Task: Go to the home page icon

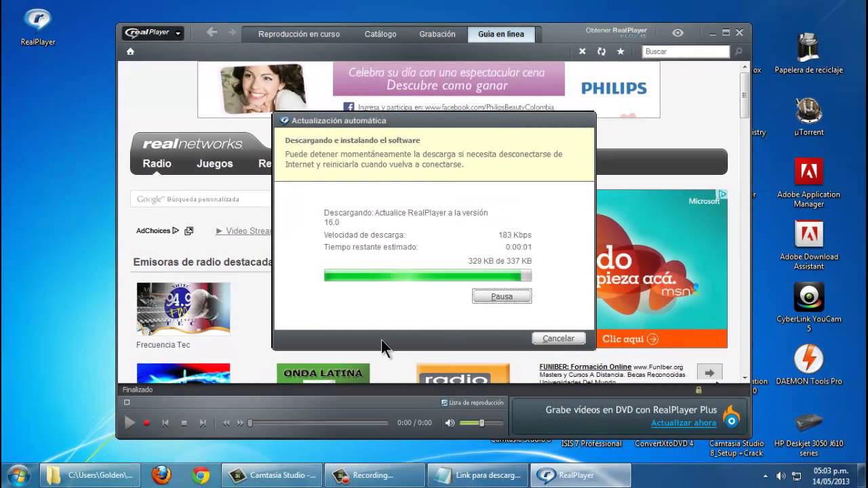Action: coord(130,52)
